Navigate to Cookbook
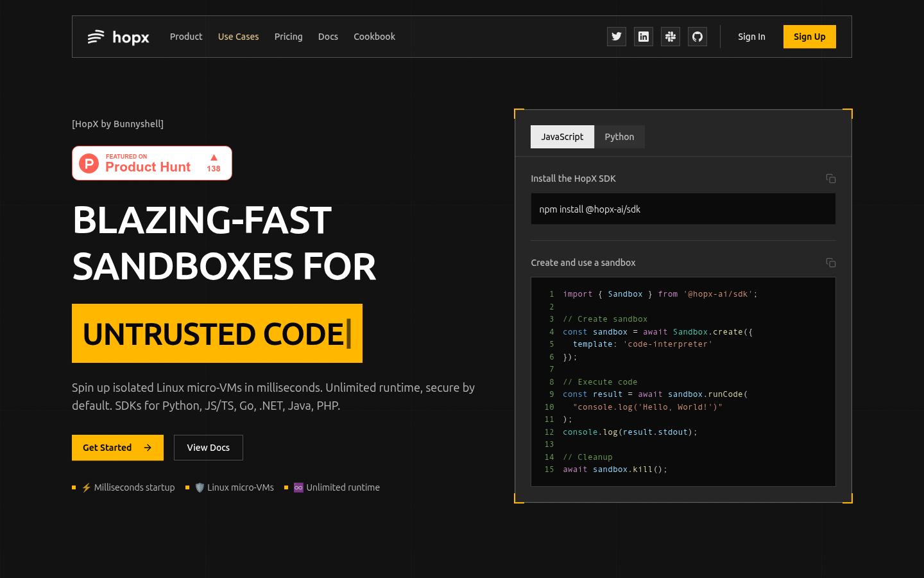The image size is (924, 578). click(374, 37)
